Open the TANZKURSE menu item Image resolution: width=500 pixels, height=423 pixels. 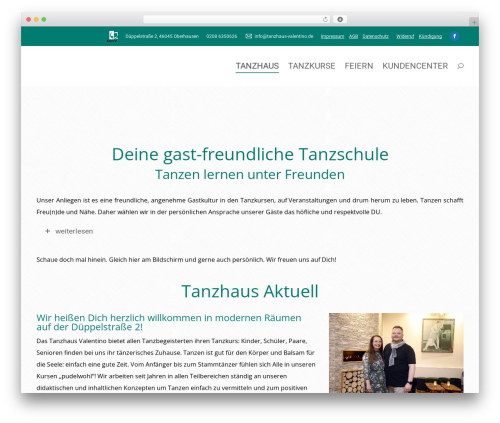tap(312, 66)
